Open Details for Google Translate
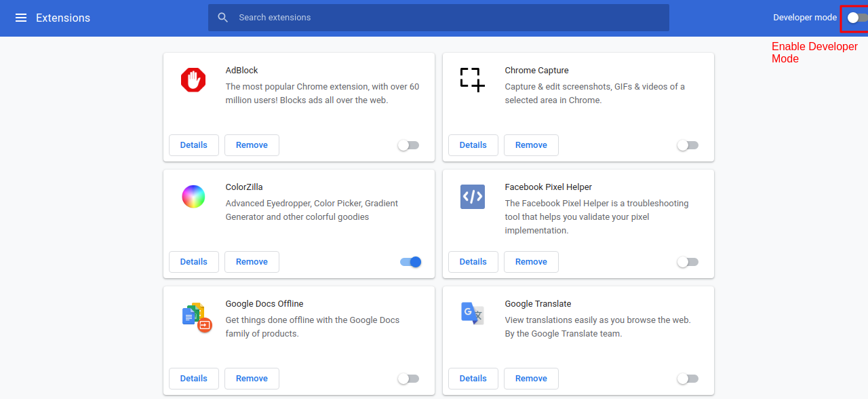The width and height of the screenshot is (868, 399). (473, 379)
